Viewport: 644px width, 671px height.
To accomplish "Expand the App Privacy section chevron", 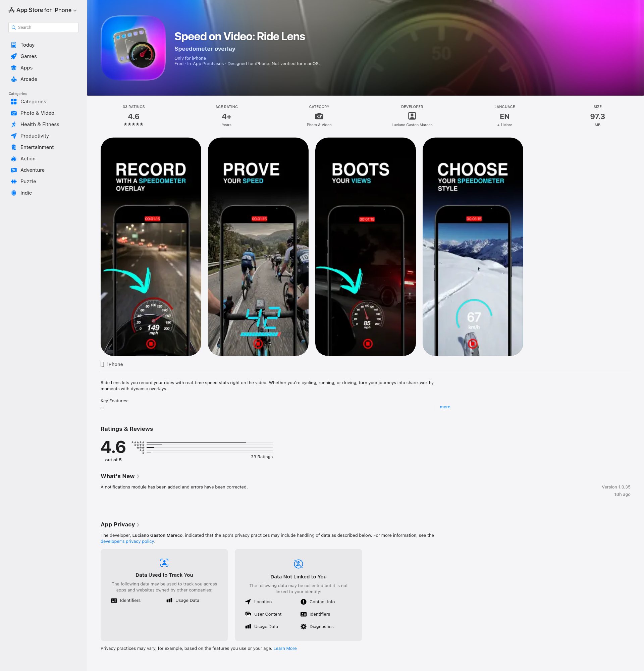I will pos(138,525).
